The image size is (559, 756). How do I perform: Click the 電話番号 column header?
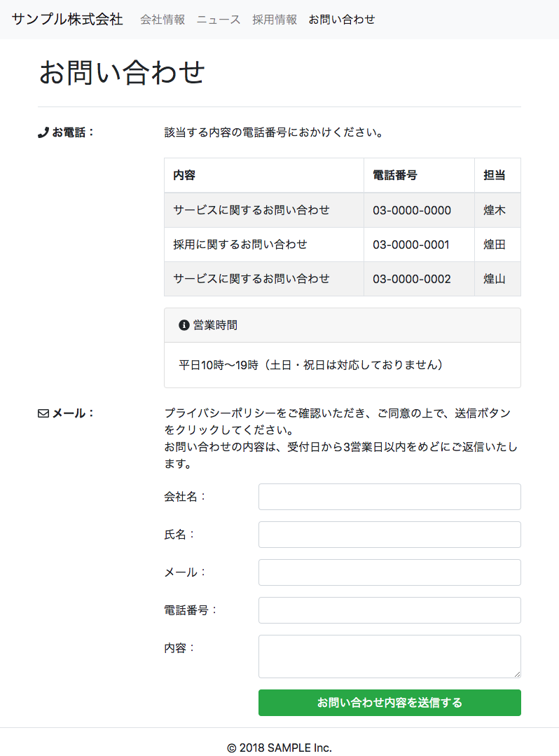coord(395,175)
